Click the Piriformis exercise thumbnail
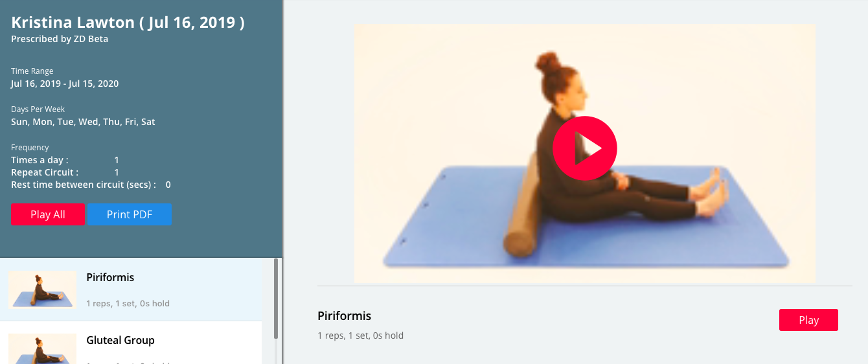 point(42,290)
